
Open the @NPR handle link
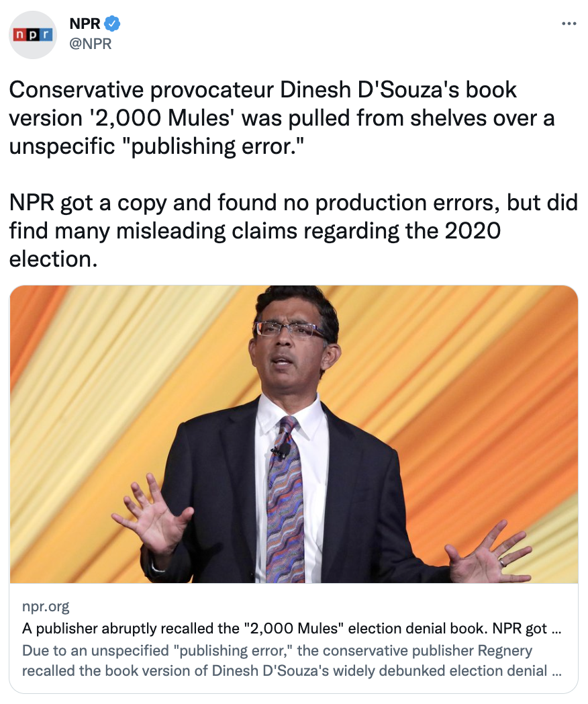click(x=91, y=44)
